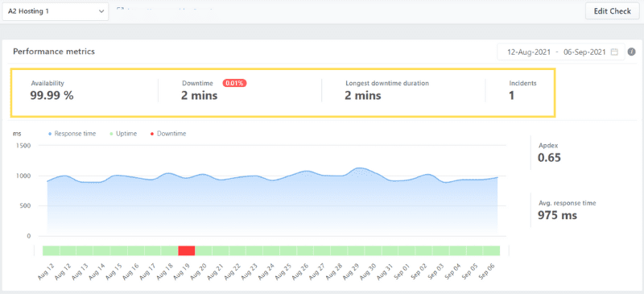Click the green uptime block for Sep 06

492,250
